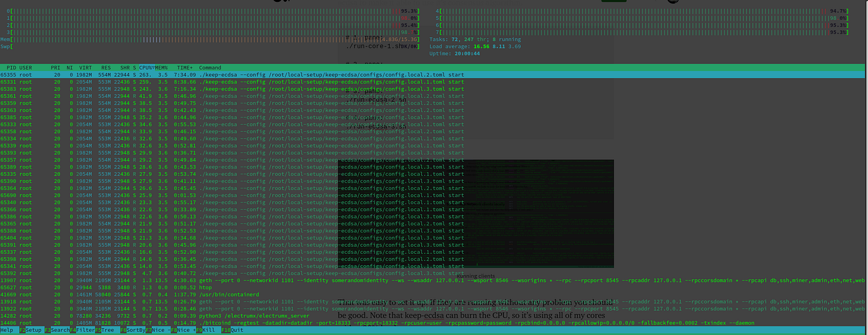
Task: Select the bitcoind -regtest process row
Action: [434, 323]
